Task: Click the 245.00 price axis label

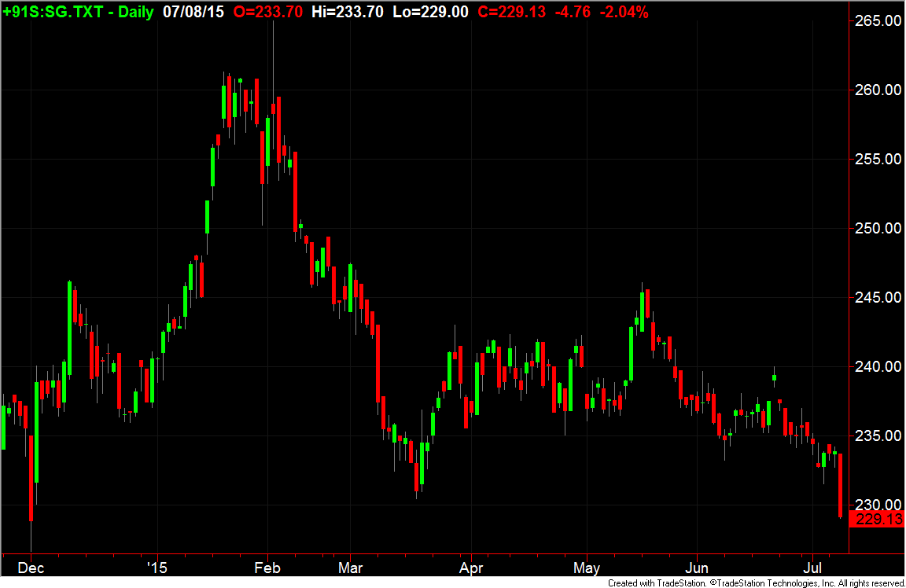Action: click(878, 297)
